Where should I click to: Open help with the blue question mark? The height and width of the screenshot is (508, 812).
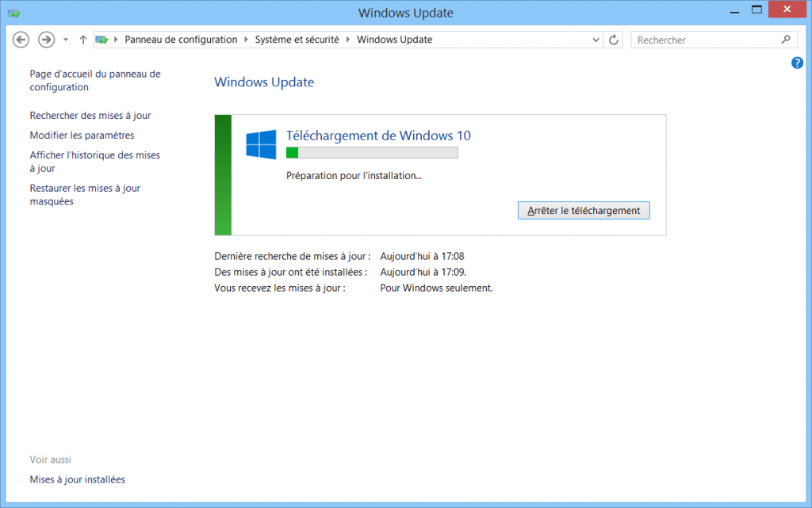[797, 63]
